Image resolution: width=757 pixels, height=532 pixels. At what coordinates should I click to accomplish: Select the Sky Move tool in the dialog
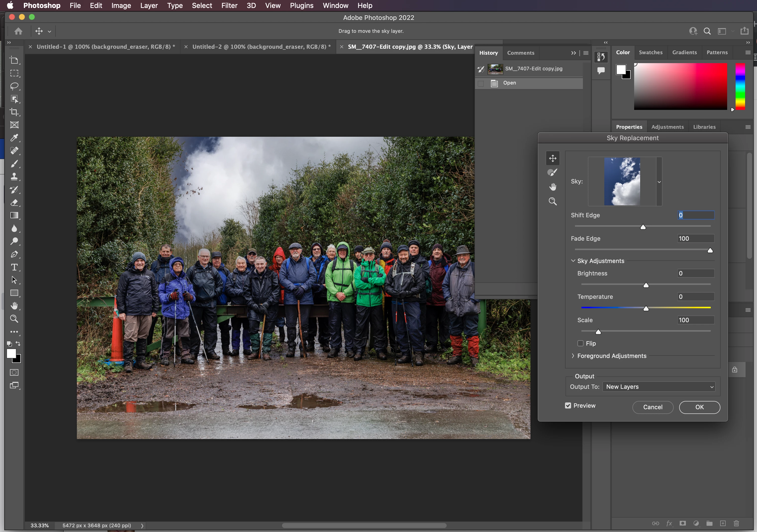pos(553,158)
